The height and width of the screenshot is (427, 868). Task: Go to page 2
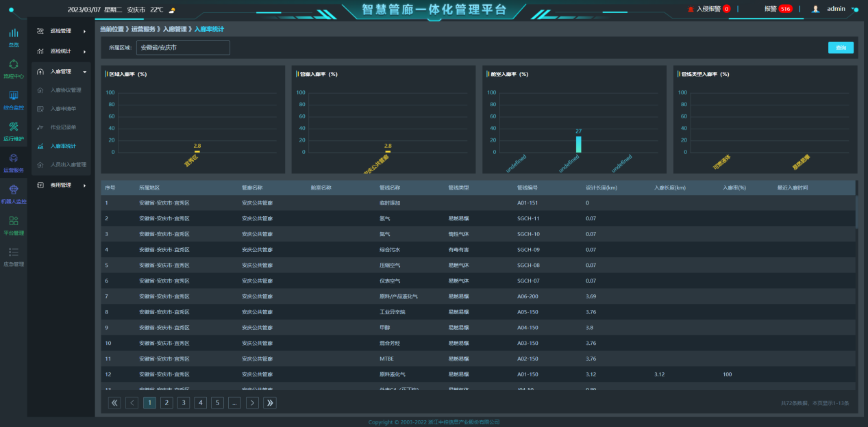coord(166,403)
